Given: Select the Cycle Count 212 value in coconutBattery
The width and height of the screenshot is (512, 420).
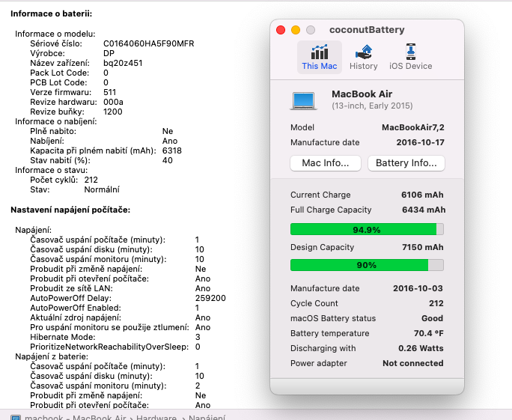Looking at the screenshot, I should 436,303.
